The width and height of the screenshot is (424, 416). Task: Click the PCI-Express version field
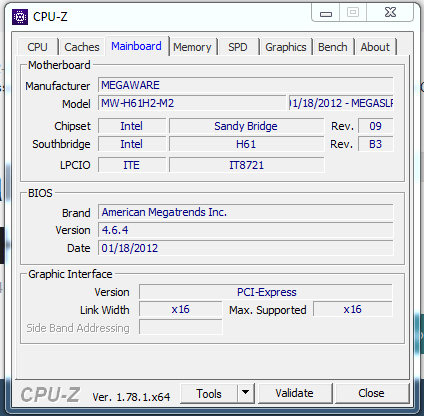pyautogui.click(x=266, y=292)
